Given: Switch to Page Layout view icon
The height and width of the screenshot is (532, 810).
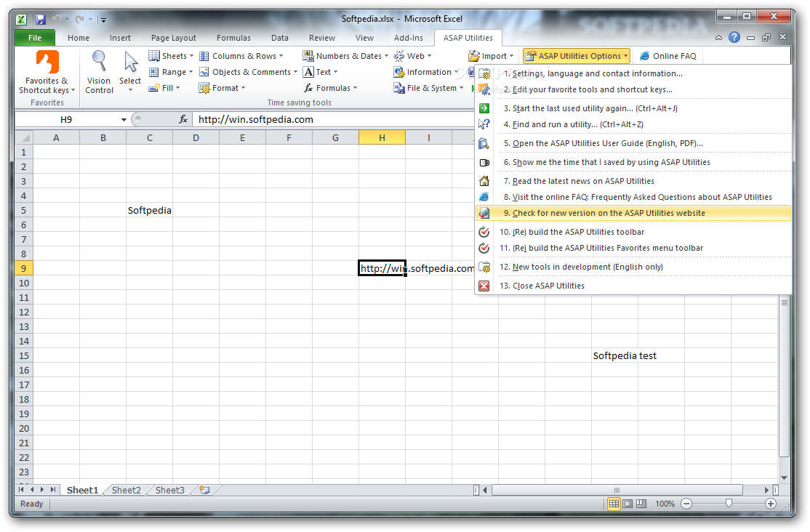Looking at the screenshot, I should [x=627, y=504].
